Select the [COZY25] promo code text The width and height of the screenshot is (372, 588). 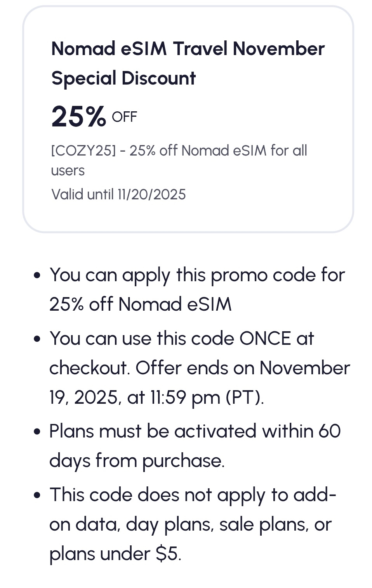(x=83, y=150)
